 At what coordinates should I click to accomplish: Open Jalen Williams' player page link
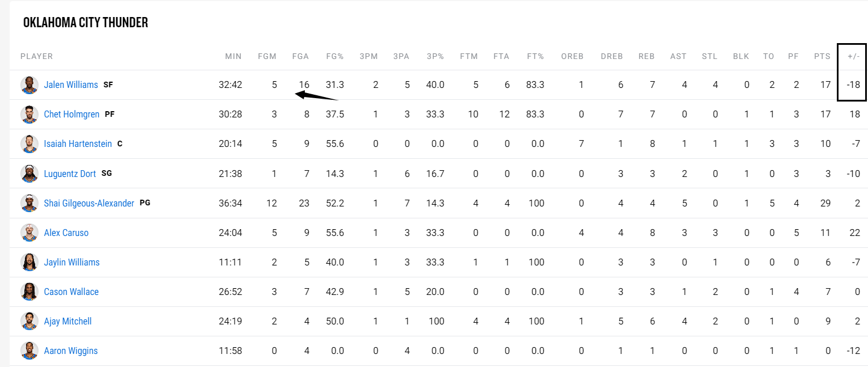pyautogui.click(x=71, y=85)
